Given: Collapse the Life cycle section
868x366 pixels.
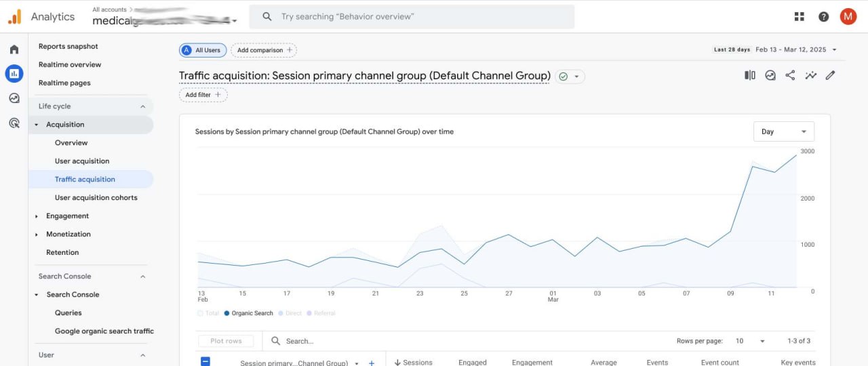Looking at the screenshot, I should pos(142,106).
